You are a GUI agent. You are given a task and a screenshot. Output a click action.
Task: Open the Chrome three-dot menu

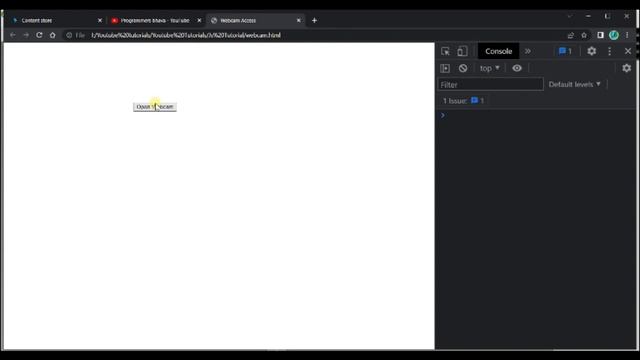[627, 35]
